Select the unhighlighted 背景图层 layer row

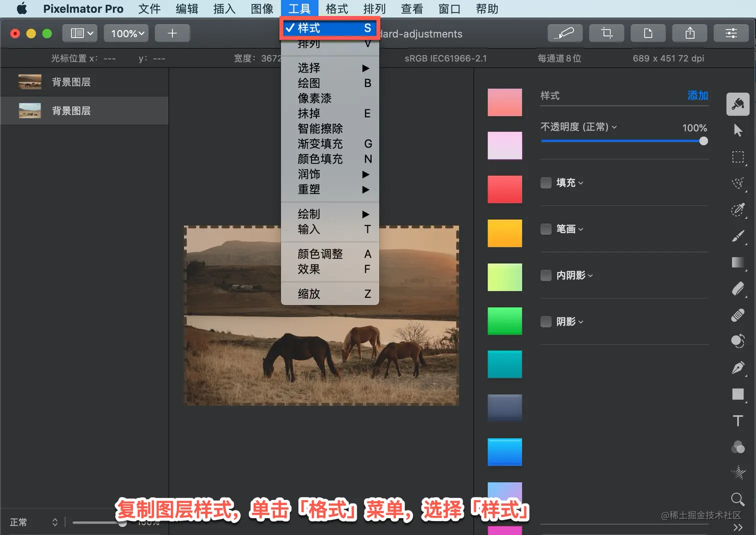(84, 82)
